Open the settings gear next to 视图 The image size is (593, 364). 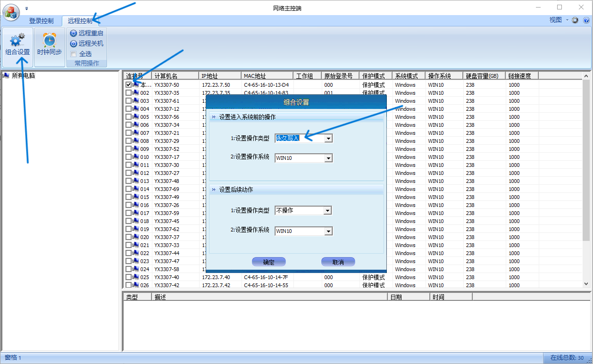pos(575,20)
